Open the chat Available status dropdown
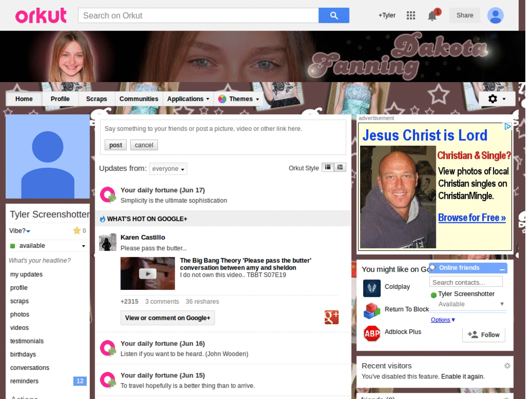Image resolution: width=532 pixels, height=399 pixels. tap(471, 304)
